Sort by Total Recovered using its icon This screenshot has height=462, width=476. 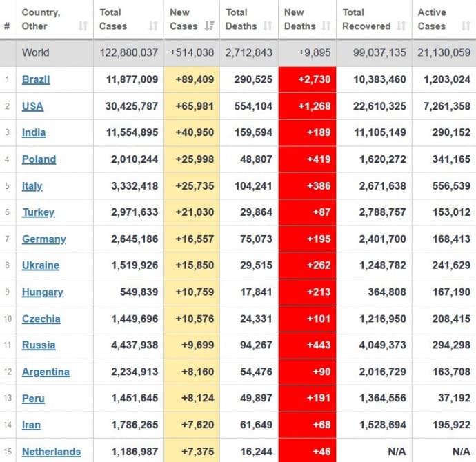pos(400,26)
